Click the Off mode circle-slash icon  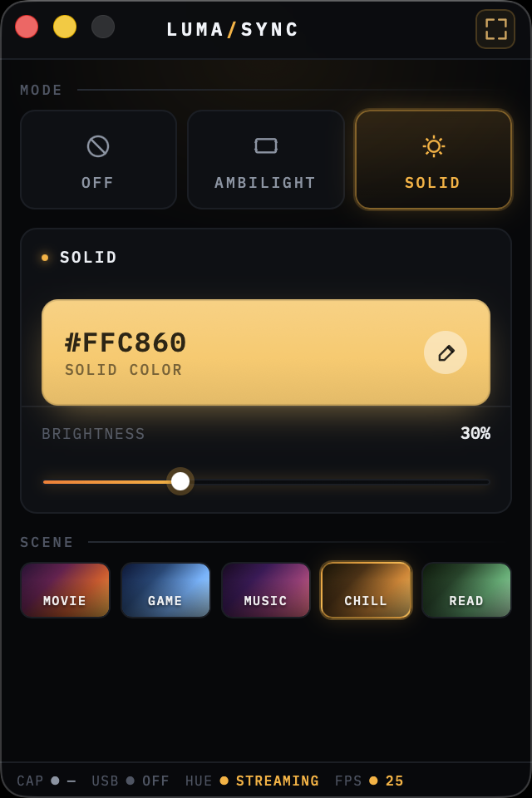(98, 146)
